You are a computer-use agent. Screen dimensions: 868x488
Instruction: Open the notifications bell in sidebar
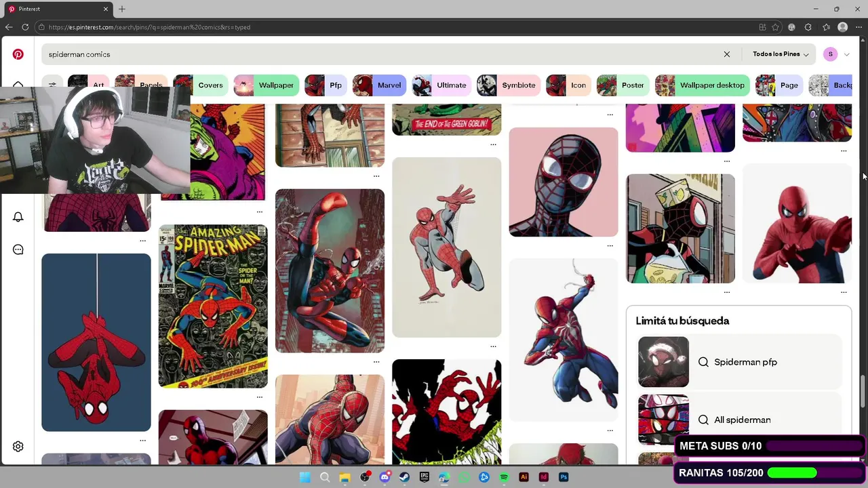[18, 217]
